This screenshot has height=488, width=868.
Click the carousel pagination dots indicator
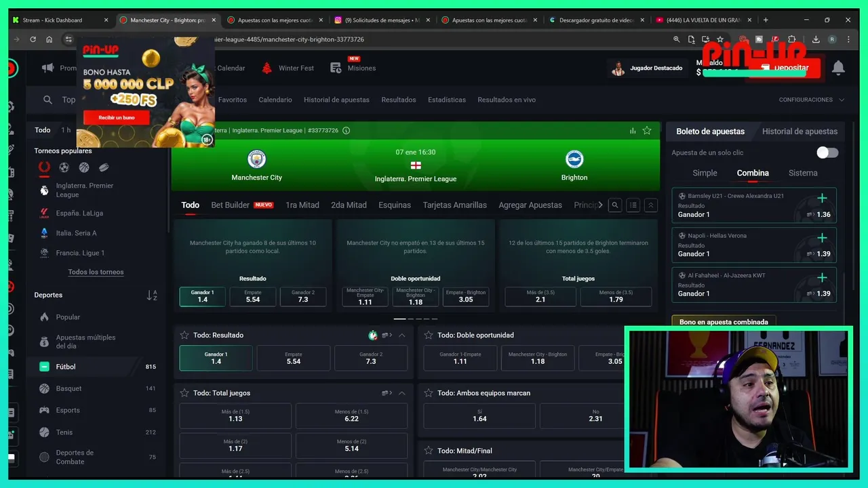point(416,319)
